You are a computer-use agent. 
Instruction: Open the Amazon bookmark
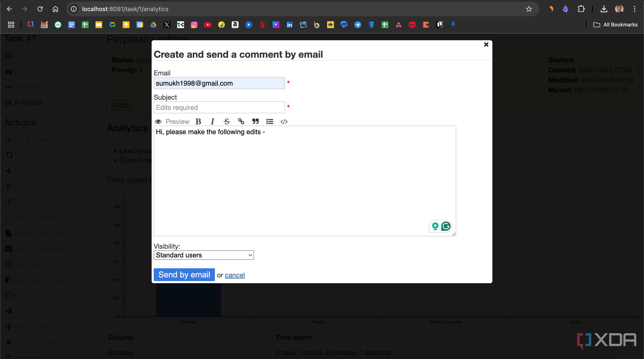235,24
